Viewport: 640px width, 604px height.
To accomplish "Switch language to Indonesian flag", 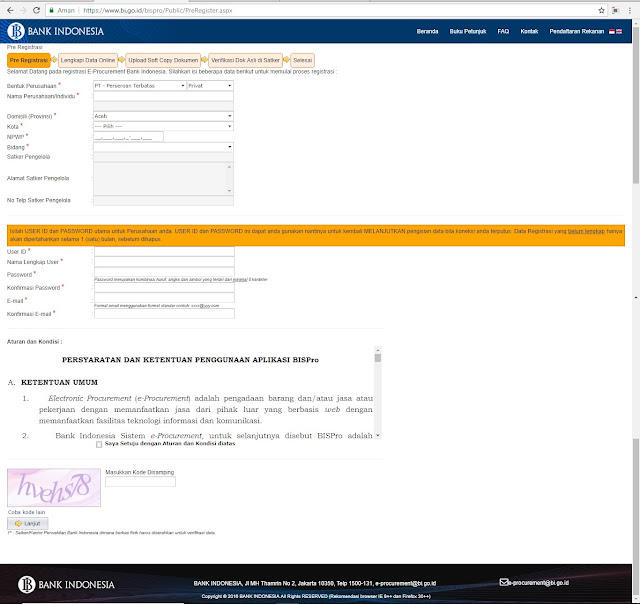I will [x=612, y=31].
